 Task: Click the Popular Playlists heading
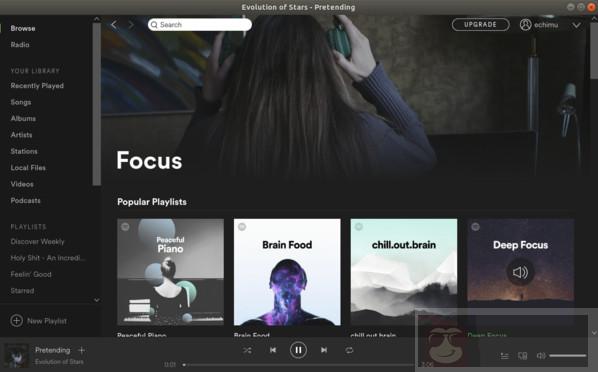pos(152,202)
